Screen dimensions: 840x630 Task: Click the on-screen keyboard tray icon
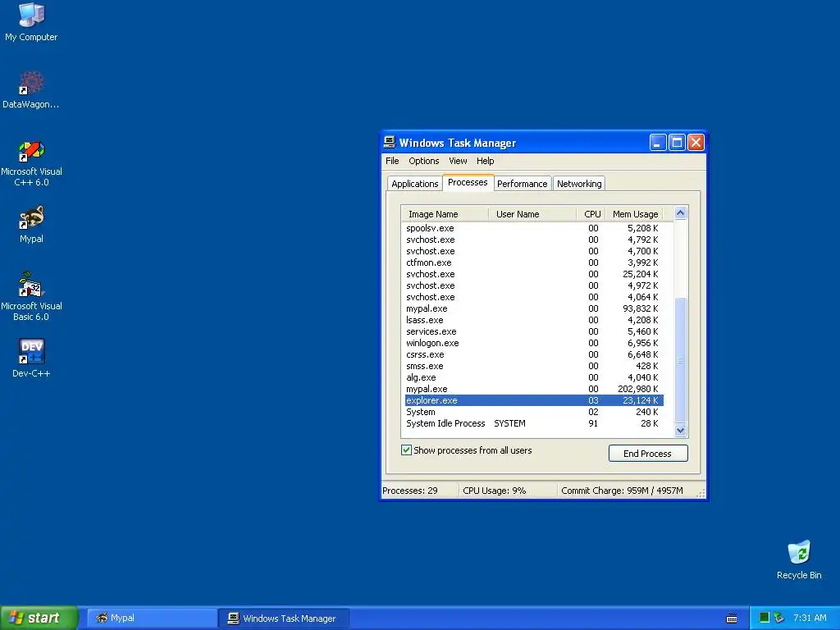tap(731, 619)
